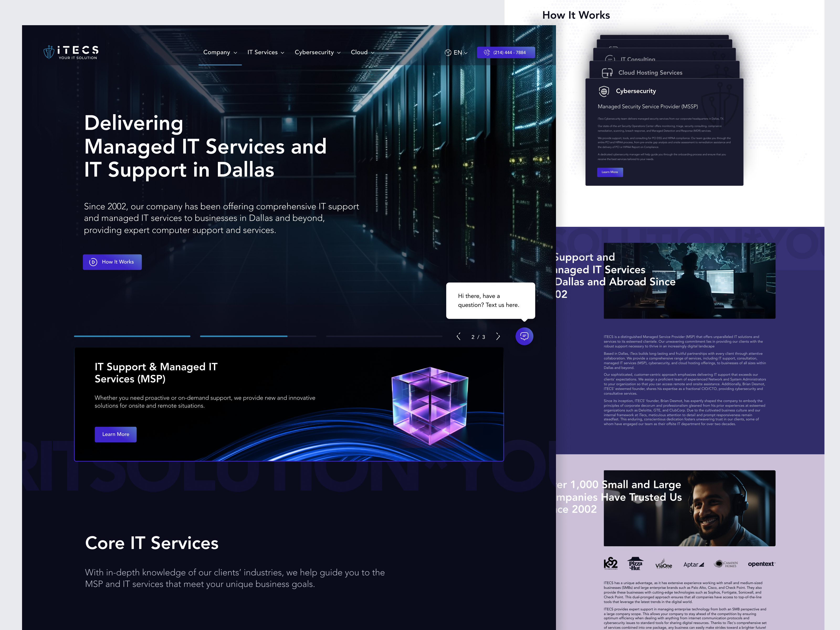Click the second carousel progress bar
This screenshot has width=840, height=630.
pyautogui.click(x=243, y=337)
